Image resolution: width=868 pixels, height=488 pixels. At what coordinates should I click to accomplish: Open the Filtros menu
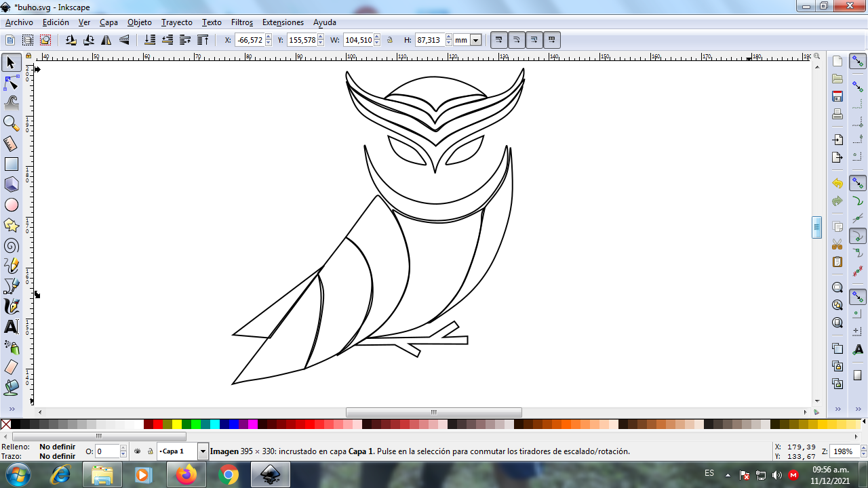pyautogui.click(x=242, y=22)
